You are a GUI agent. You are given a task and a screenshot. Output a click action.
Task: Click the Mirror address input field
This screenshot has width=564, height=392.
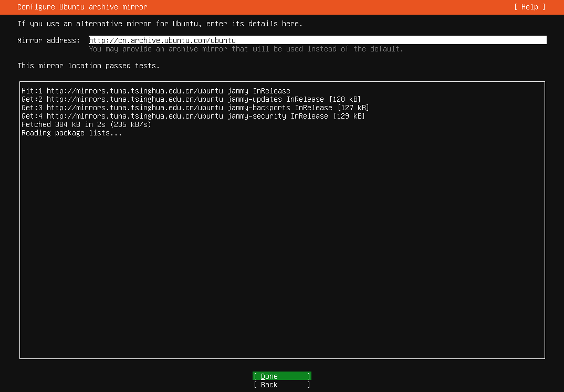(318, 40)
